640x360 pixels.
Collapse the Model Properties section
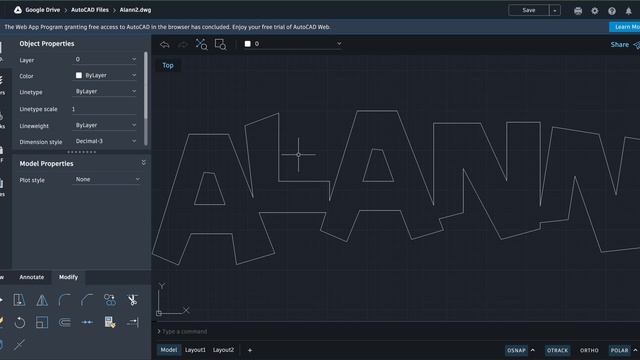pyautogui.click(x=143, y=163)
